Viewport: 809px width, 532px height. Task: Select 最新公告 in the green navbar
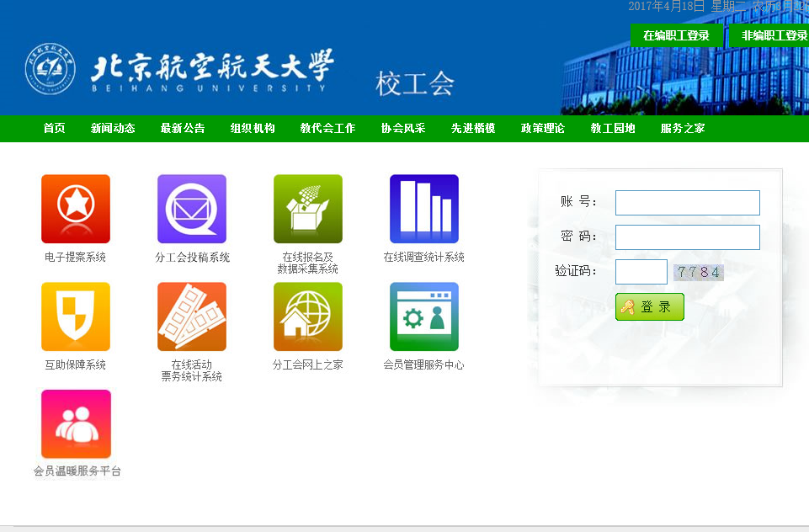(183, 129)
